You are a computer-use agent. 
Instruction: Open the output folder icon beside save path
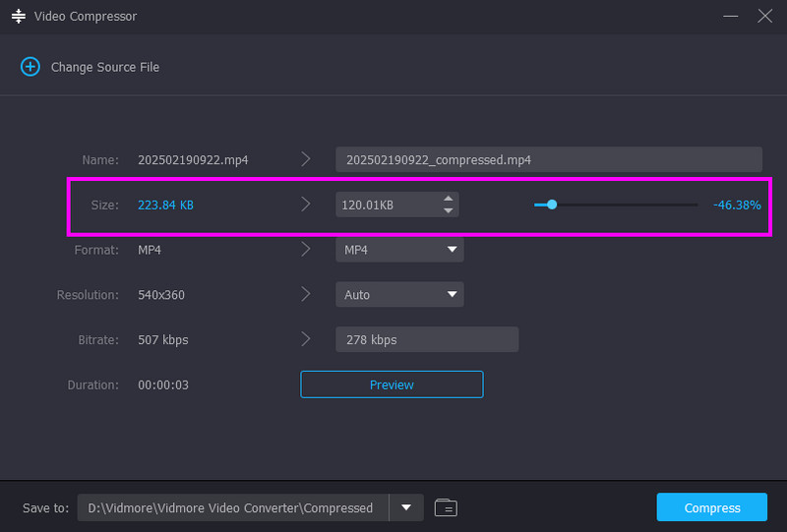coord(446,507)
